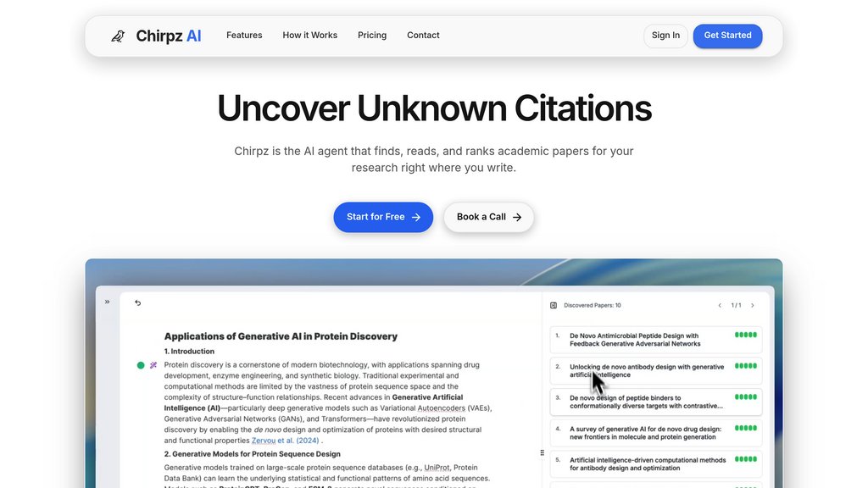
Task: Open the Features nav item
Action: (244, 36)
